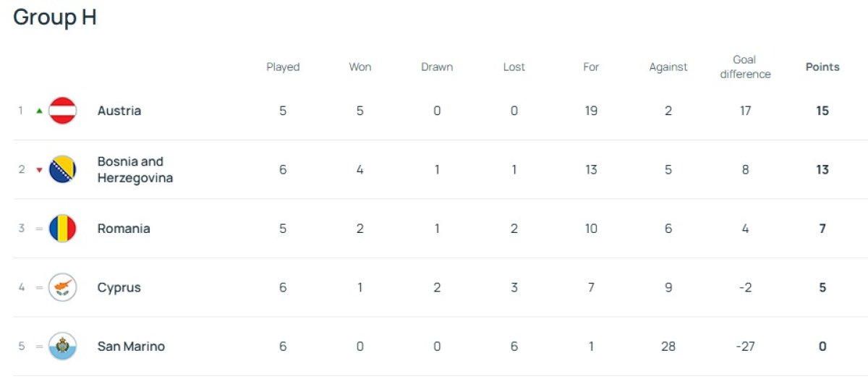Open the Bosnia and Herzegovina team link
The width and height of the screenshot is (868, 387).
coord(135,170)
